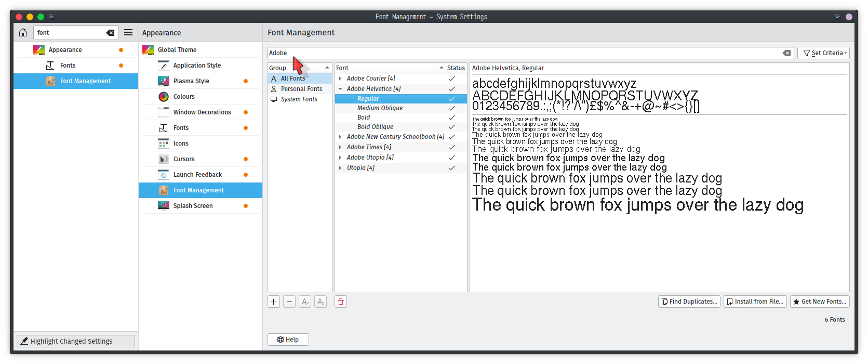Open the Splash Screen settings
Screen dimensions: 868x364
193,206
